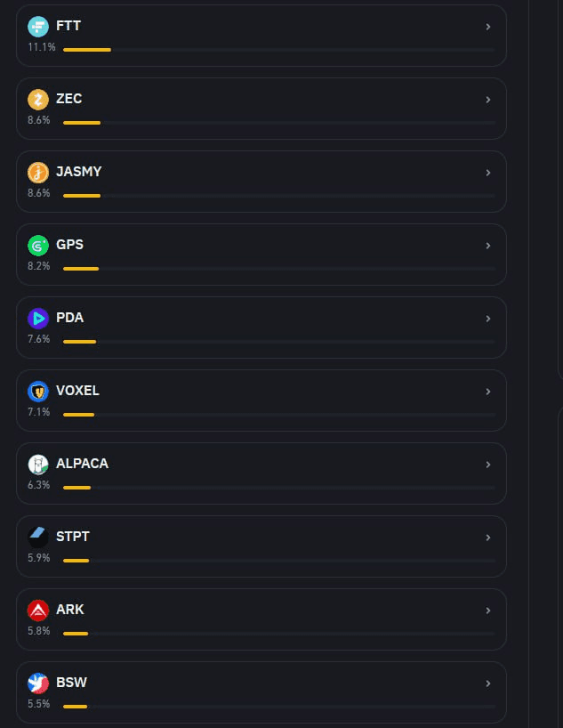Click the FTT 11.1% progress bar

278,50
